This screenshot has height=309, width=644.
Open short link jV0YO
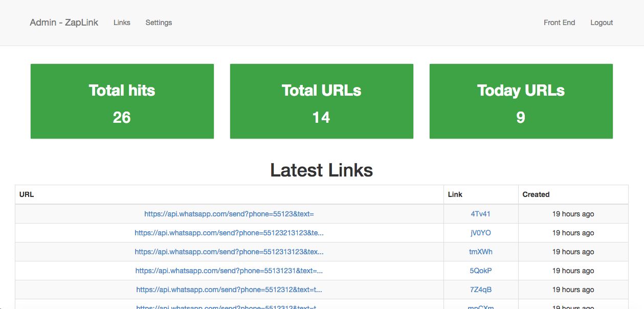click(481, 233)
